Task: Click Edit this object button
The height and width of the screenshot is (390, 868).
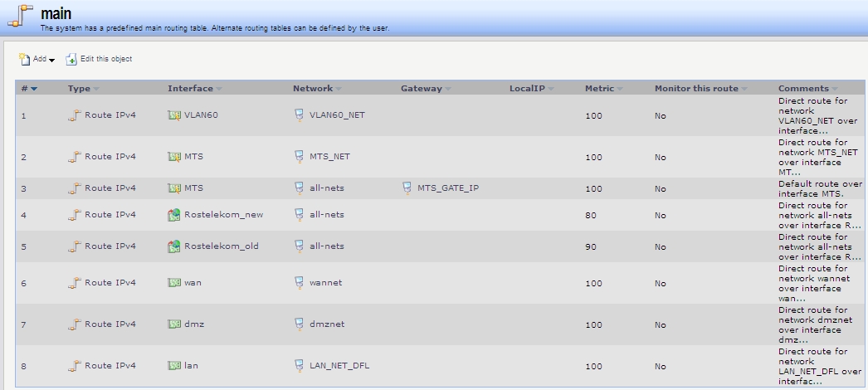Action: point(99,59)
